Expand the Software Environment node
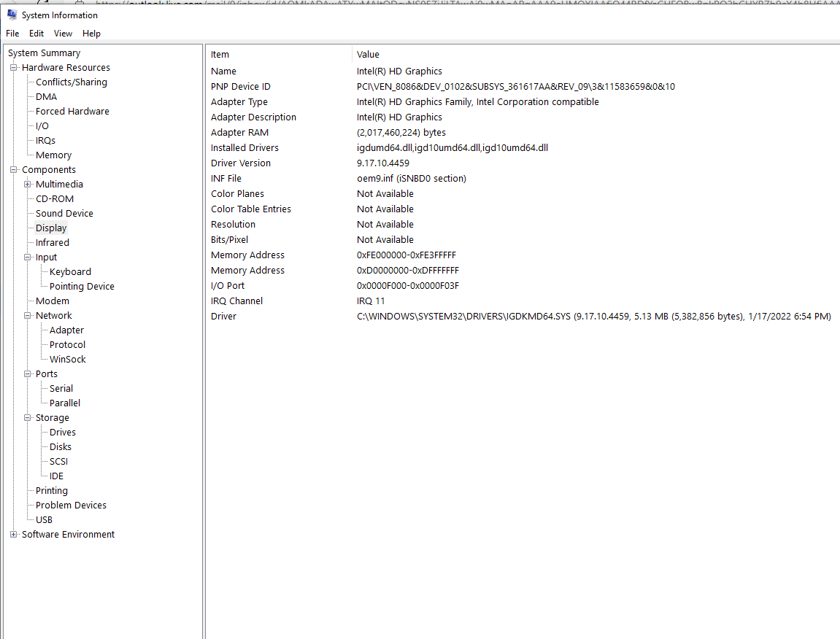Image resolution: width=840 pixels, height=639 pixels. pyautogui.click(x=14, y=535)
